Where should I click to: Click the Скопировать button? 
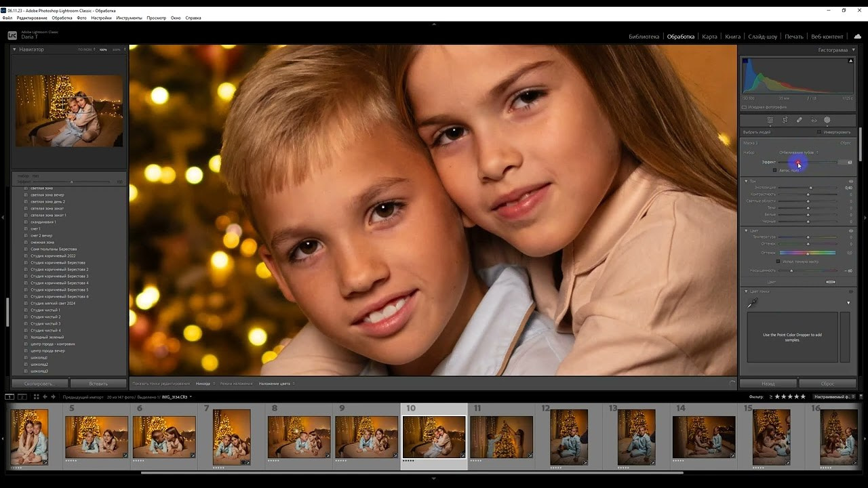[39, 384]
